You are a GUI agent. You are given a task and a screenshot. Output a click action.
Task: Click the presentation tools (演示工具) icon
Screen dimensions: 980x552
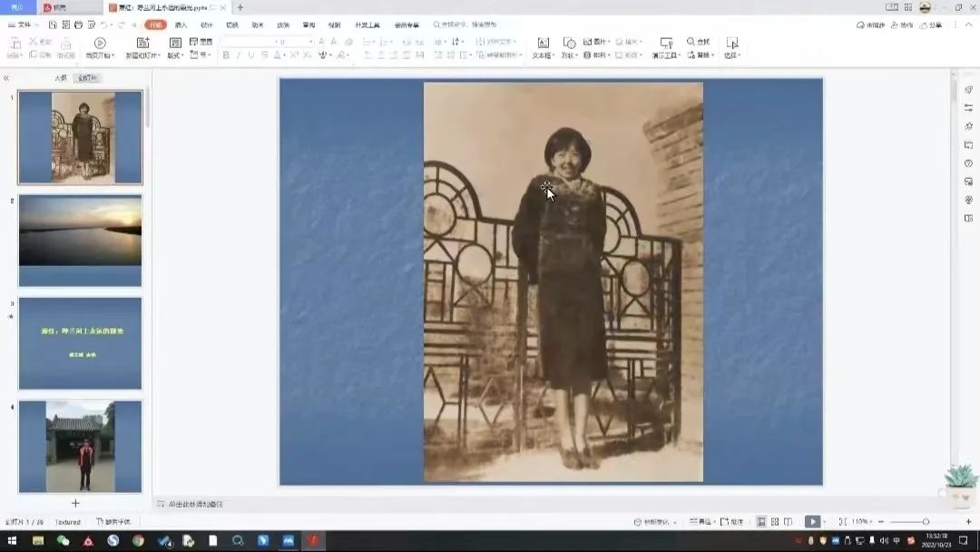click(x=666, y=44)
